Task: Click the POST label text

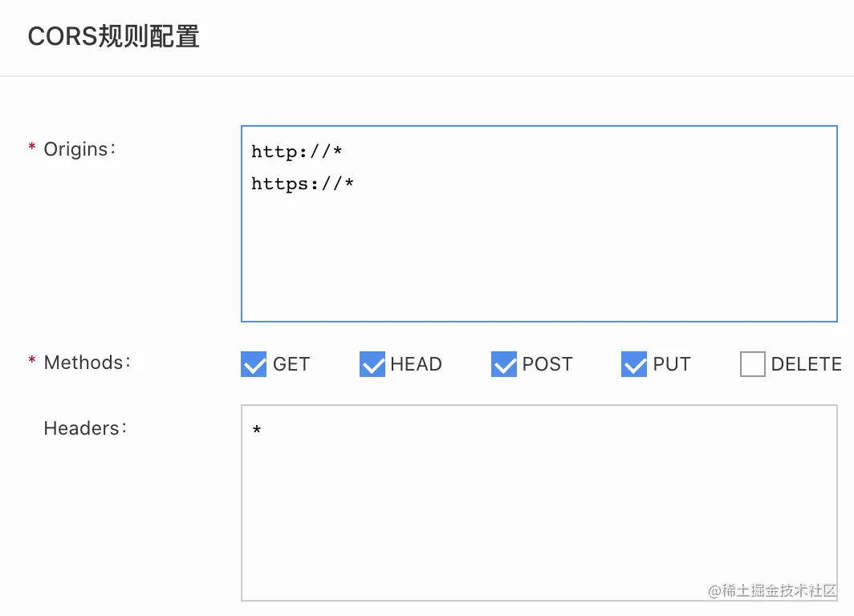Action: (x=547, y=364)
